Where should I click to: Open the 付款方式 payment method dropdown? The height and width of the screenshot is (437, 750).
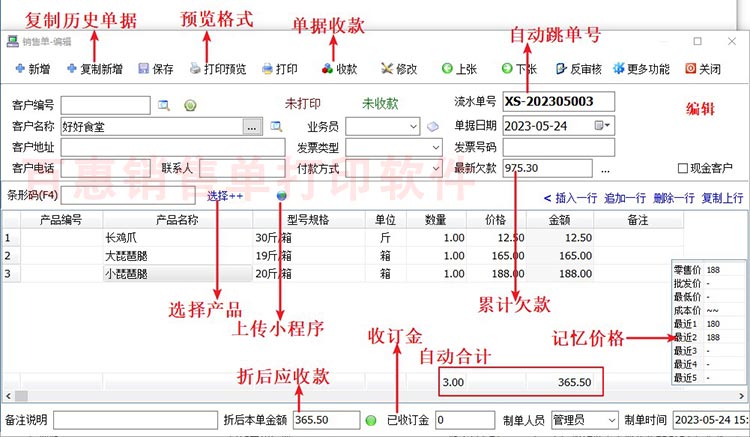pyautogui.click(x=435, y=168)
